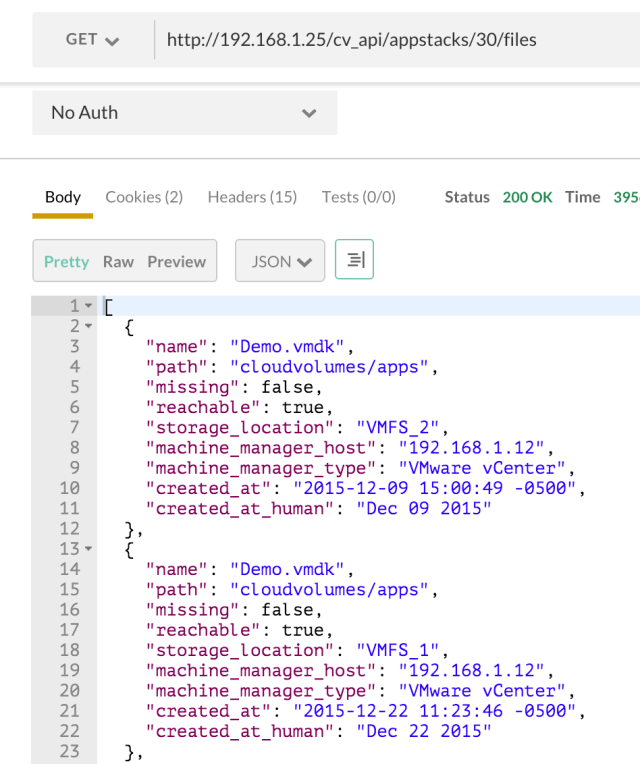
Task: Open the Tests (0/0) tab
Action: point(358,197)
